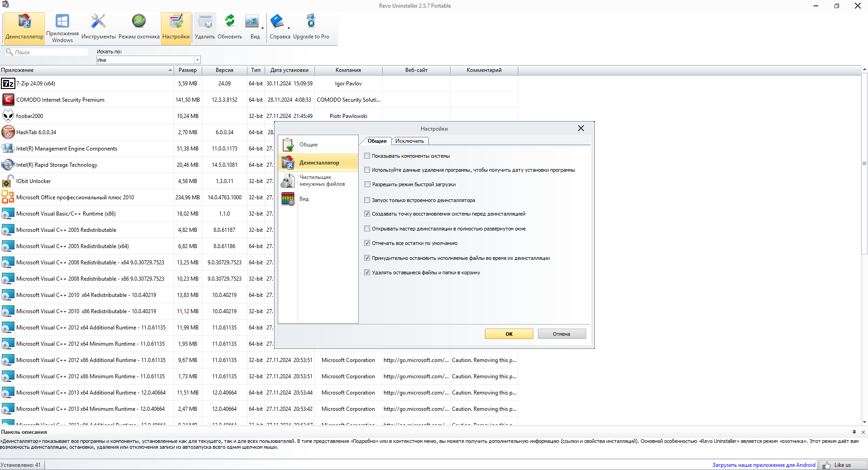Select the COMODO Internet Security icon

tap(8, 100)
